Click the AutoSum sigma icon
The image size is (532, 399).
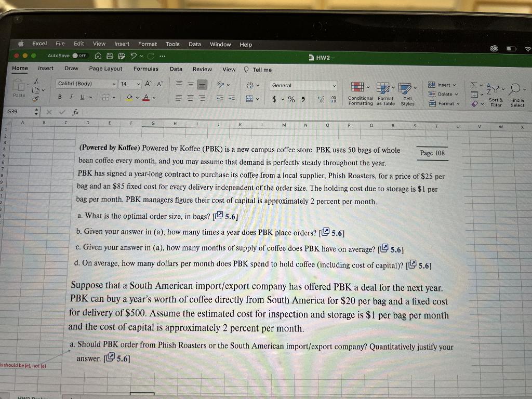click(474, 85)
